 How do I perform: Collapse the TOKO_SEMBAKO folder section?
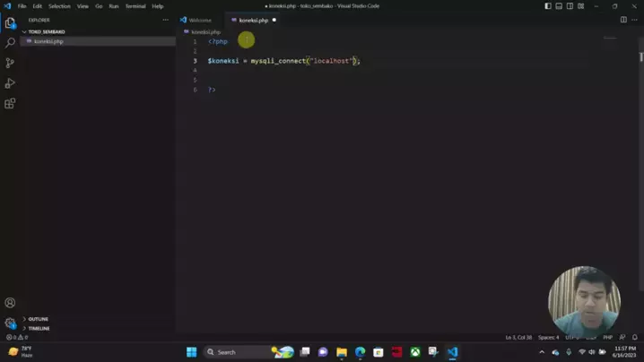click(47, 31)
